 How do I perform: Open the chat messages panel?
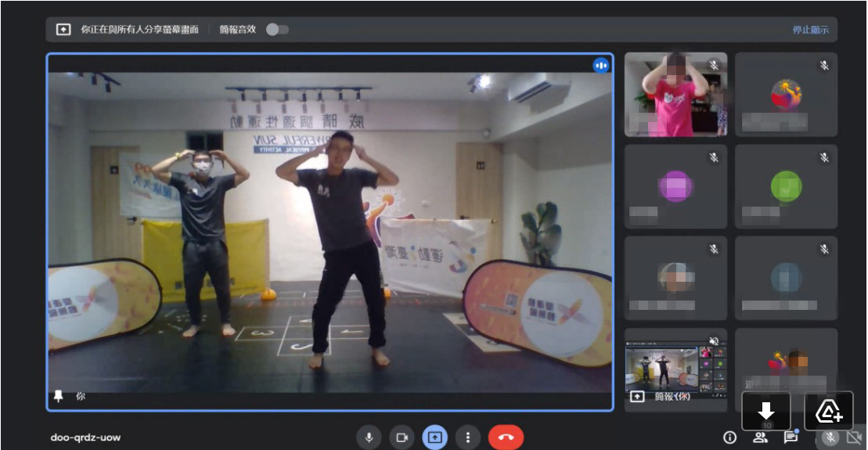791,437
